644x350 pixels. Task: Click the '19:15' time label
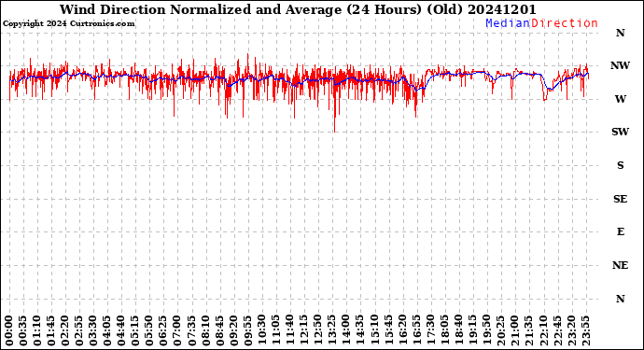472,330
